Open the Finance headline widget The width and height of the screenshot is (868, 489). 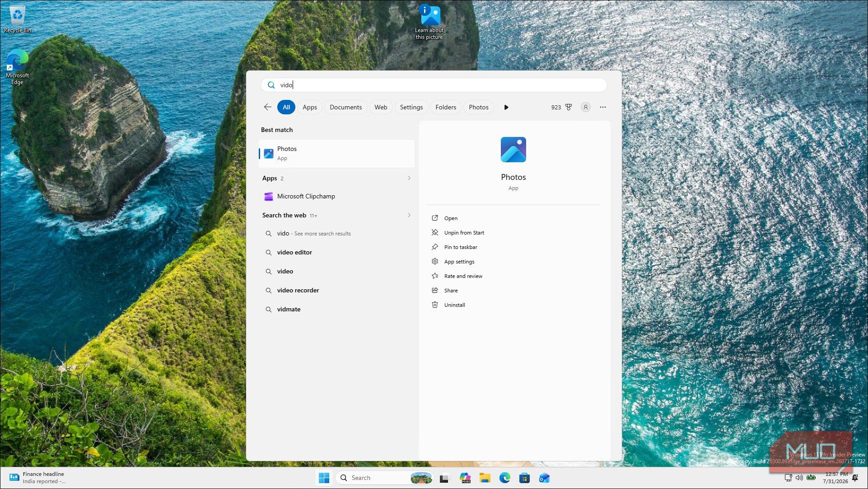coord(37,478)
